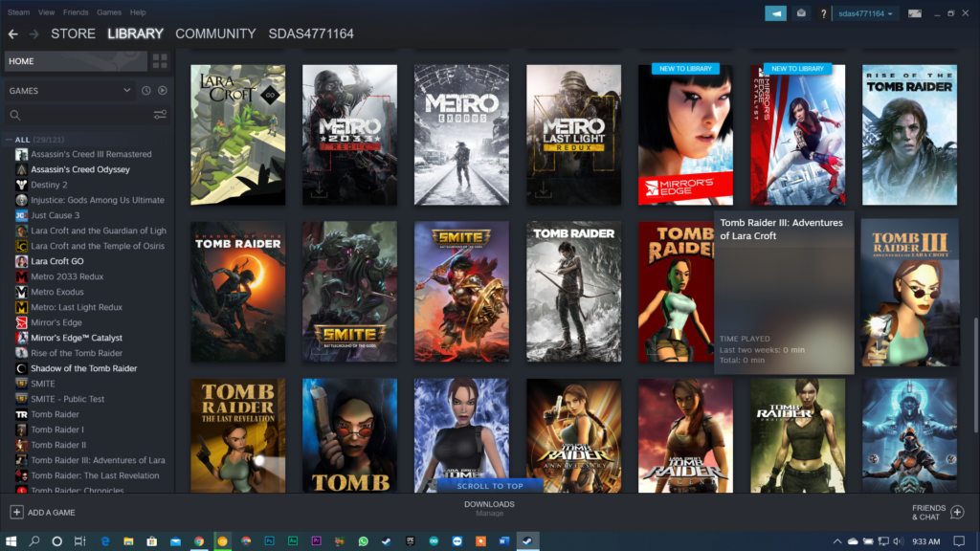
Task: Click the Destiny 2 icon in sidebar
Action: [21, 185]
